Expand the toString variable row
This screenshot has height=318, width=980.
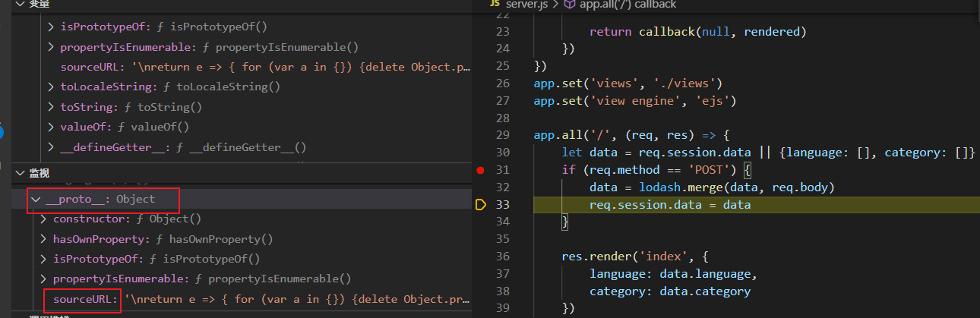51,107
